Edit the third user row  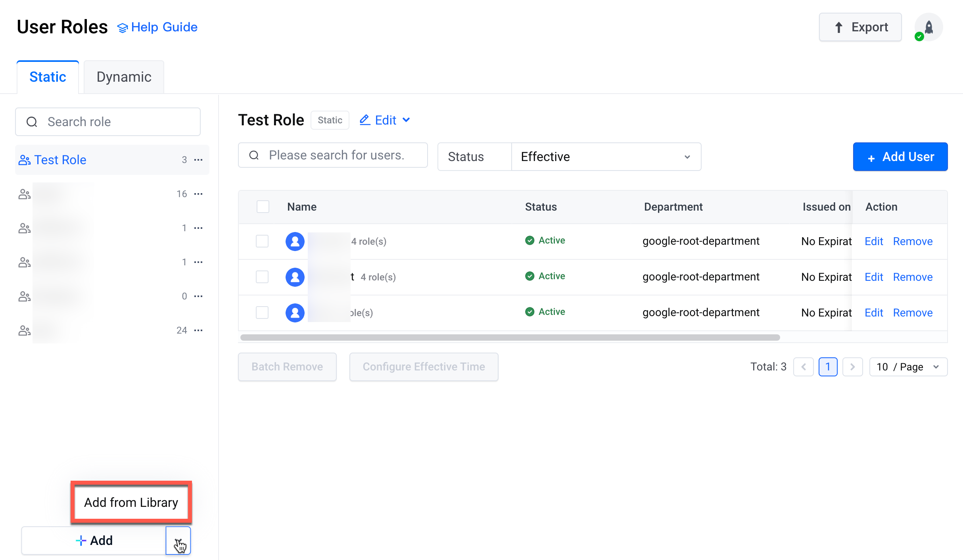tap(874, 313)
